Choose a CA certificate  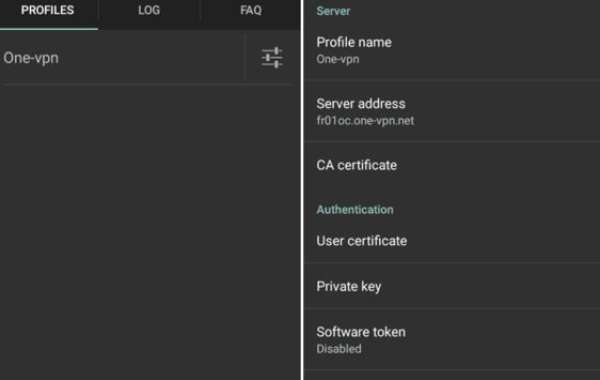point(452,165)
